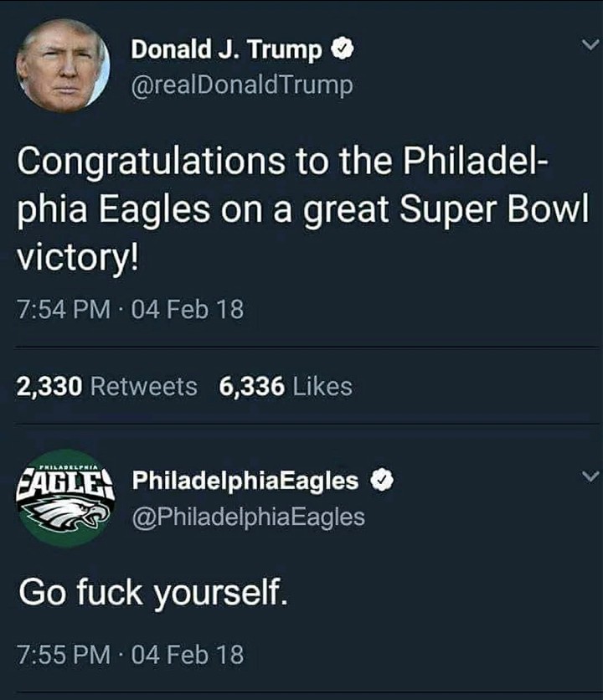
Task: Click Donald J. Trump's profile picture
Action: click(64, 65)
